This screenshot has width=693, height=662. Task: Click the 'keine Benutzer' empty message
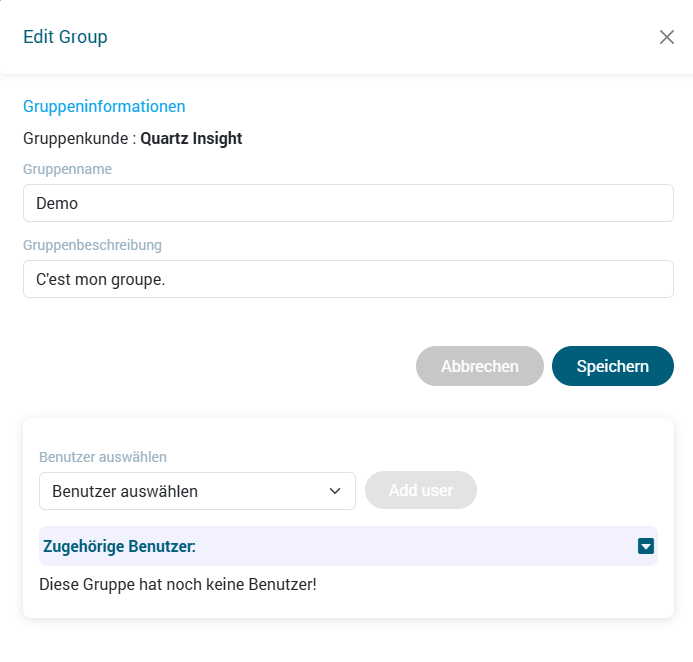178,583
